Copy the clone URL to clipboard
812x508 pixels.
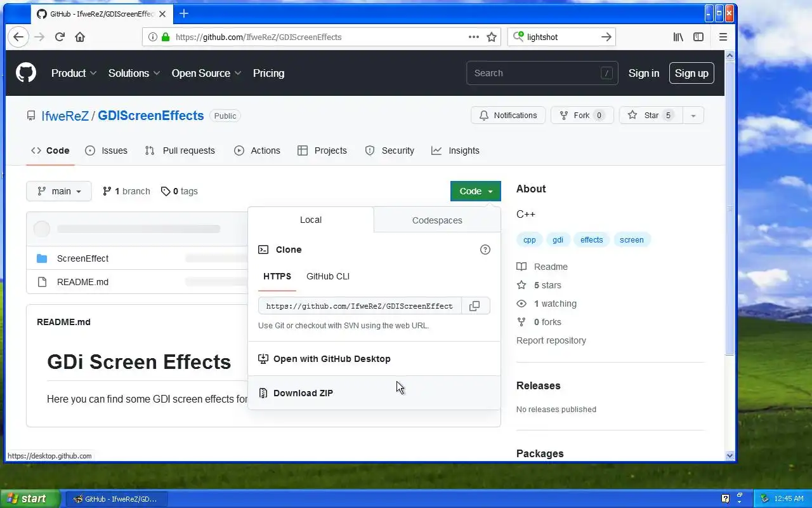[475, 306]
